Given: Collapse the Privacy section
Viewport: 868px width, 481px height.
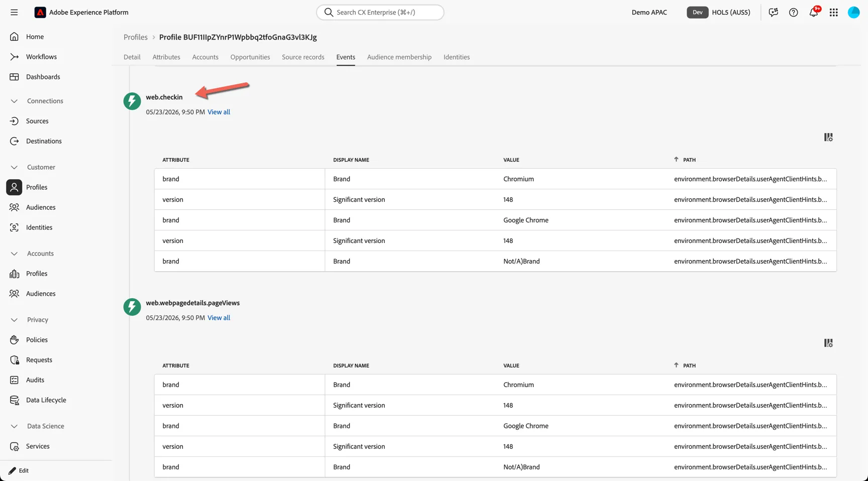Looking at the screenshot, I should tap(14, 320).
